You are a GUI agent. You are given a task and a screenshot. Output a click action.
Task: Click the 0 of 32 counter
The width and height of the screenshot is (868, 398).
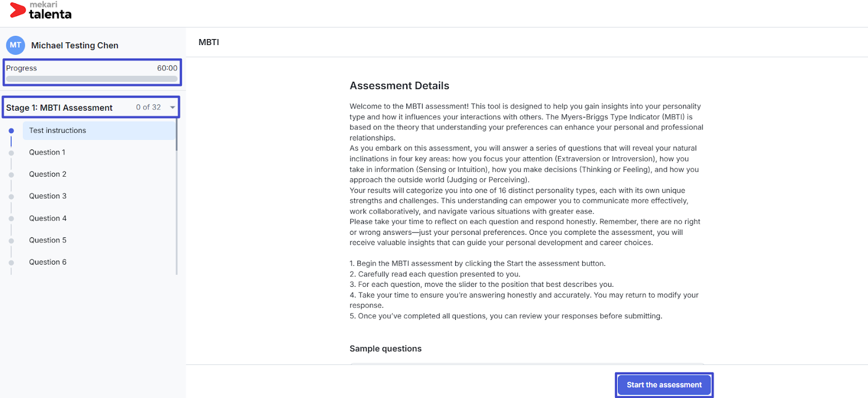(x=148, y=107)
